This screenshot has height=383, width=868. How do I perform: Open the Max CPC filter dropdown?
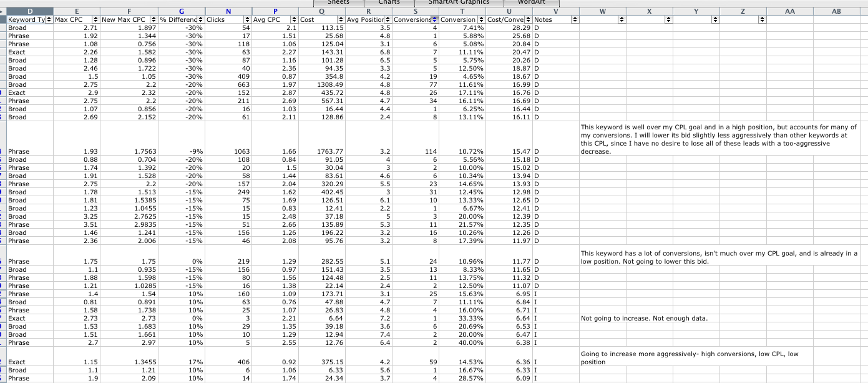pyautogui.click(x=96, y=20)
